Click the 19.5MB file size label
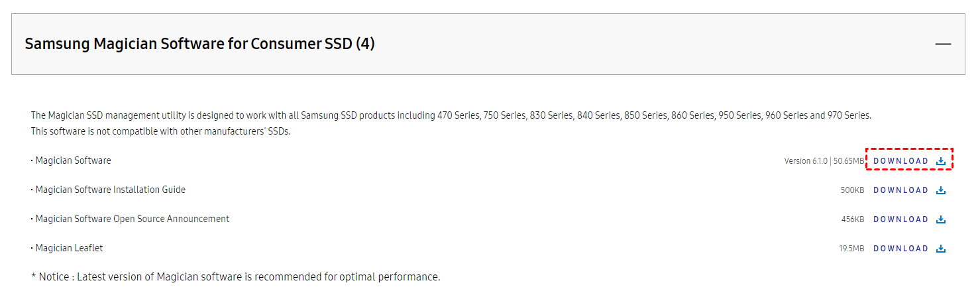 point(851,249)
